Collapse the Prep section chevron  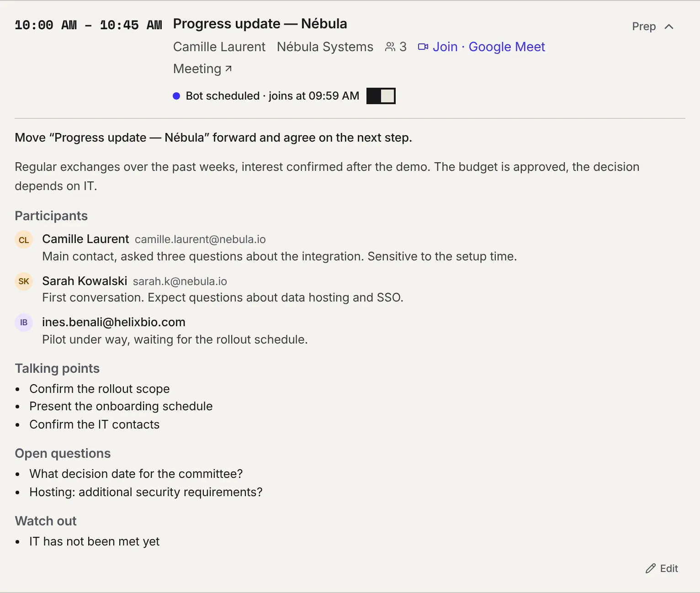(668, 26)
